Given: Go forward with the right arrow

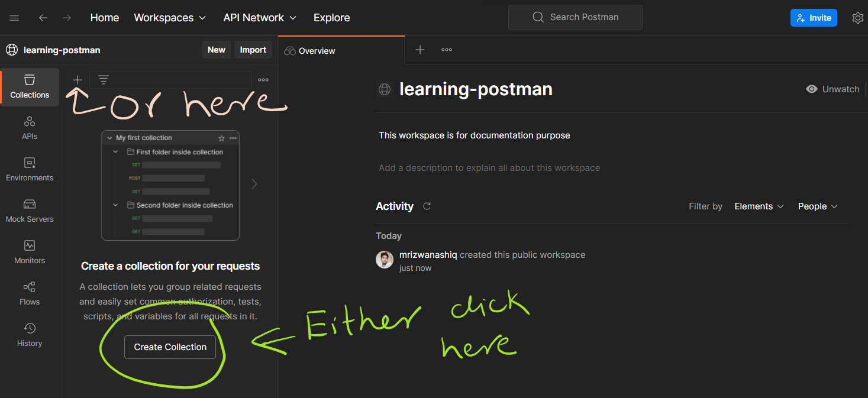Looking at the screenshot, I should coord(67,18).
